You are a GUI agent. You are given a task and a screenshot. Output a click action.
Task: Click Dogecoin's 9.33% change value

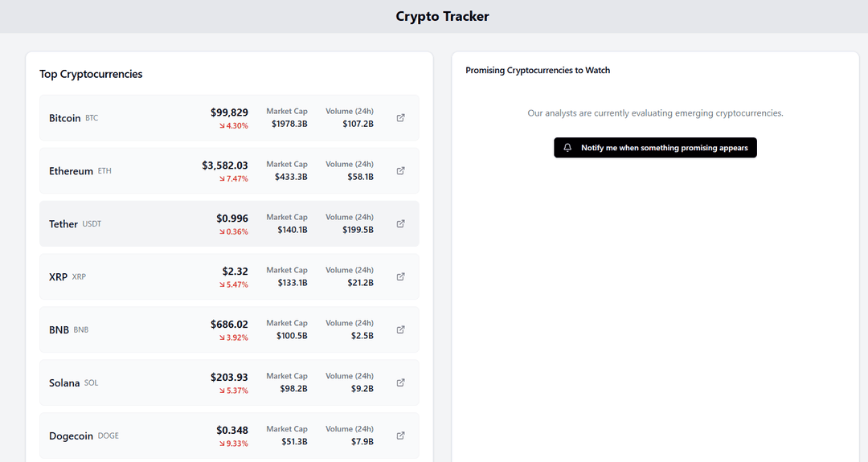click(237, 444)
